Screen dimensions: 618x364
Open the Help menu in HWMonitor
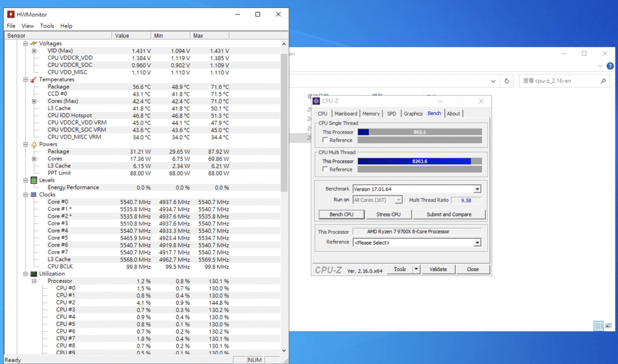pos(66,26)
